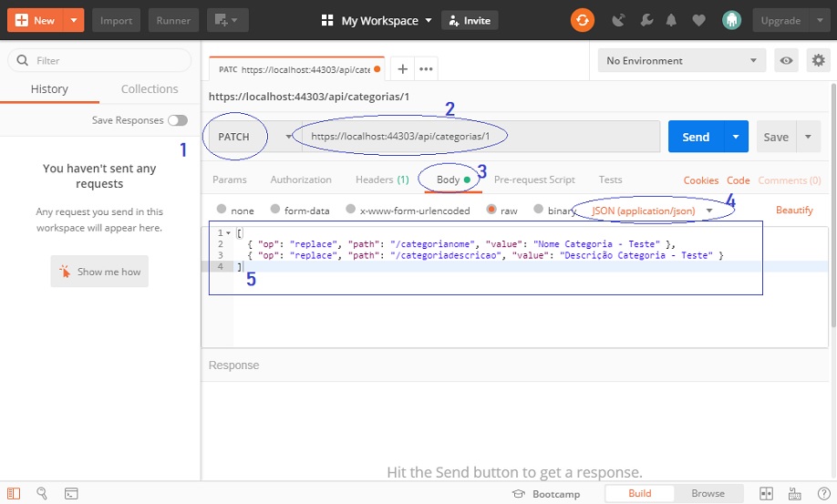The image size is (837, 504).
Task: Open Find and Replace in status bar
Action: tap(42, 493)
